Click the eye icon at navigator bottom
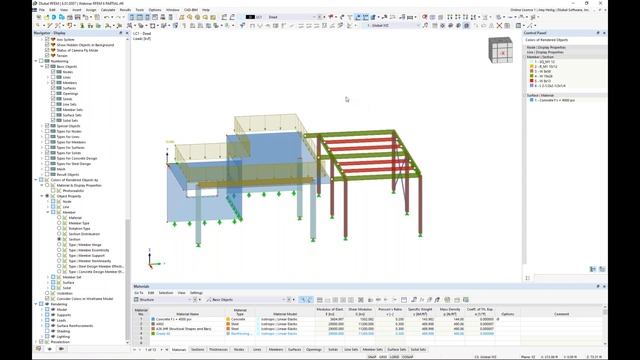This screenshot has width=640, height=360. (x=50, y=349)
